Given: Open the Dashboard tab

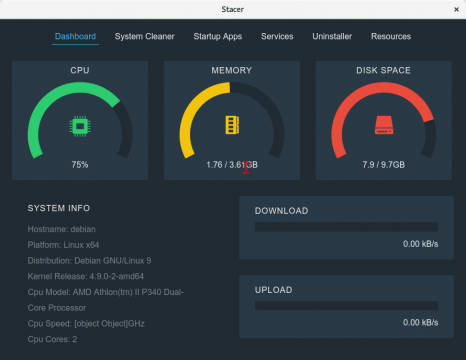Looking at the screenshot, I should [75, 36].
